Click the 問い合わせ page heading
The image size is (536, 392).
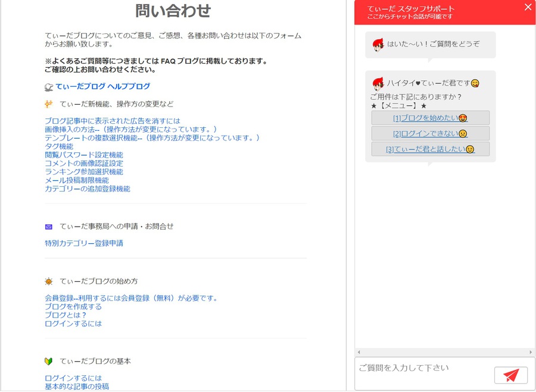[173, 11]
